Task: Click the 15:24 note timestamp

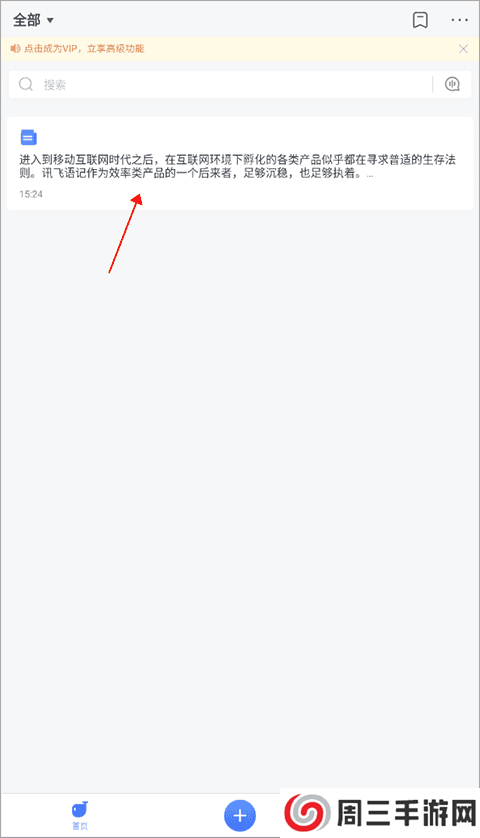Action: click(31, 194)
